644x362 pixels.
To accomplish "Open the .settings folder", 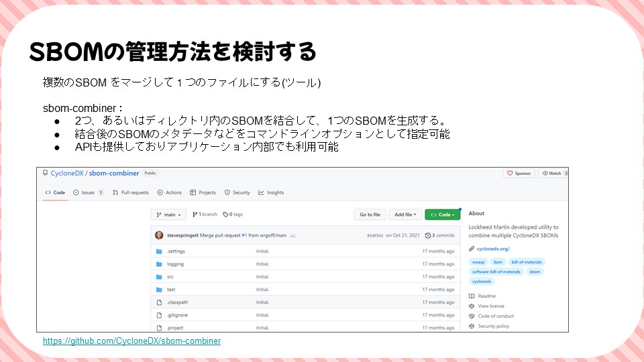I will (176, 251).
